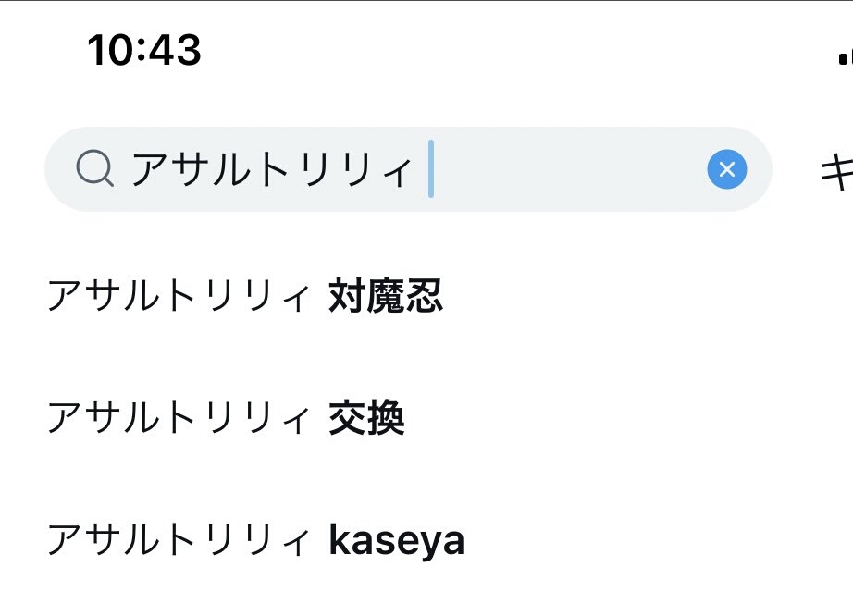This screenshot has height=616, width=853.
Task: Tap blank space right of the 交換 suggestion
Action: (x=629, y=418)
